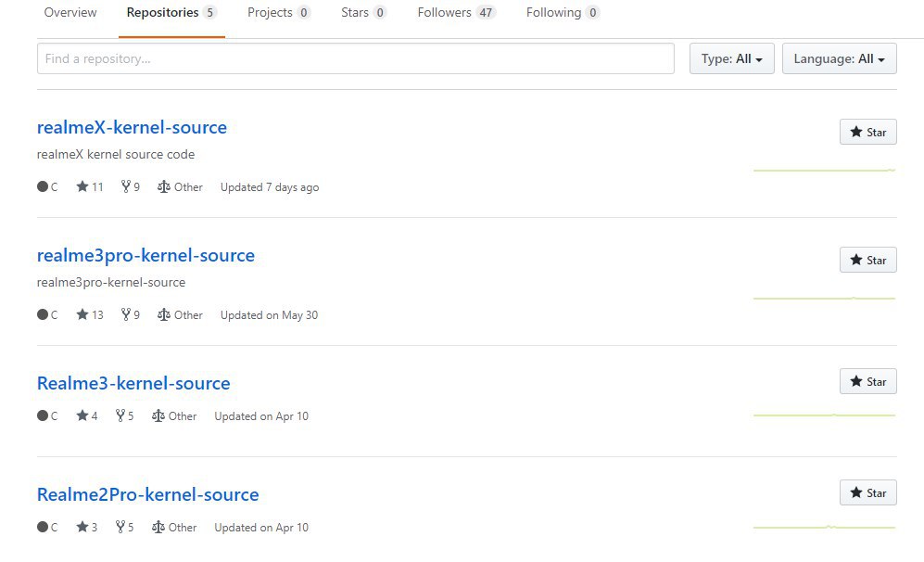Click activity sparkline for realmeX-kernel-source
Screen dimensions: 924x562
825,171
